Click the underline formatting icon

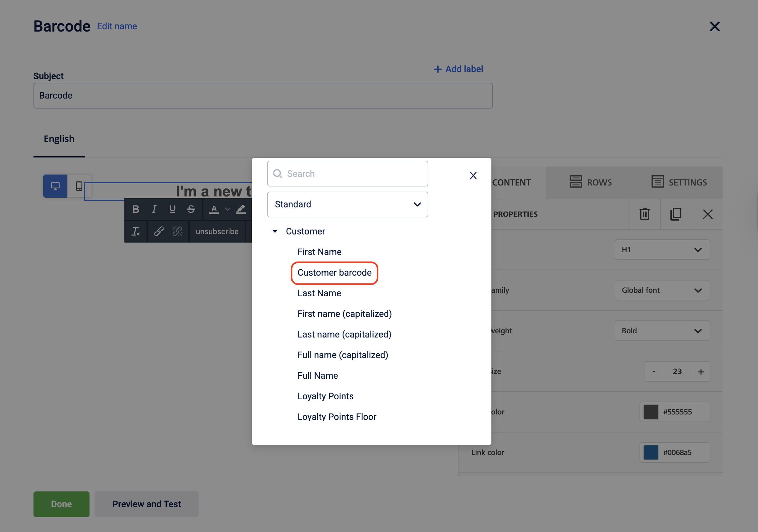[172, 209]
